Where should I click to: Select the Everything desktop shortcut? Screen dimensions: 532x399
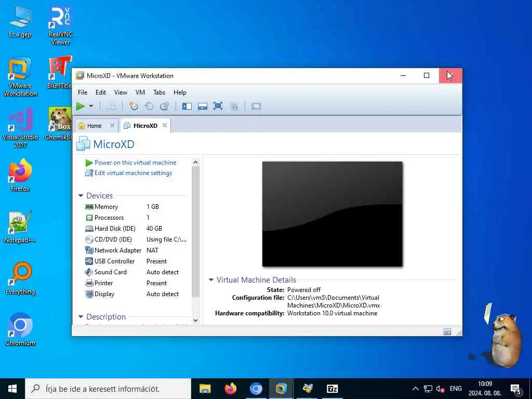point(20,278)
